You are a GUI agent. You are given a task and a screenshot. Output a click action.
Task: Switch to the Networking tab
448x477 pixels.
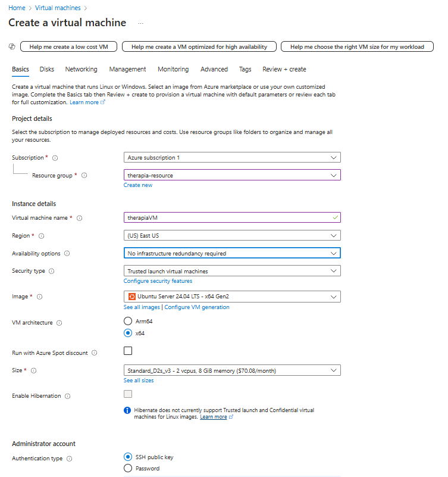[x=81, y=69]
